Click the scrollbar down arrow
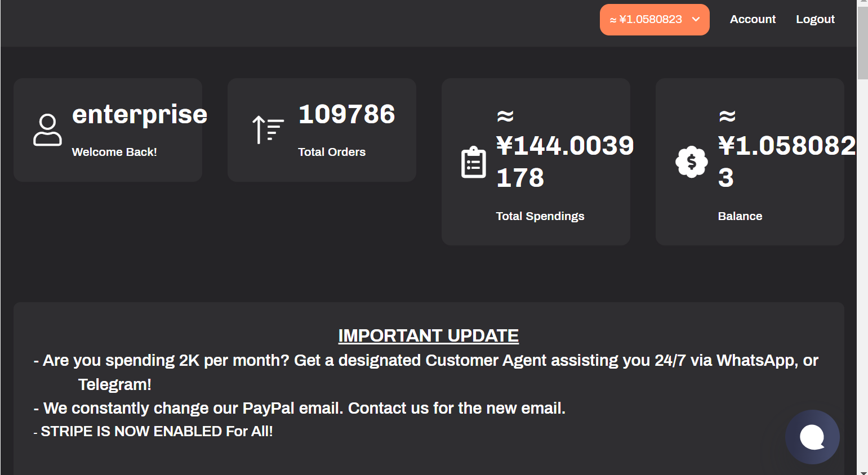This screenshot has height=475, width=868. click(x=862, y=471)
